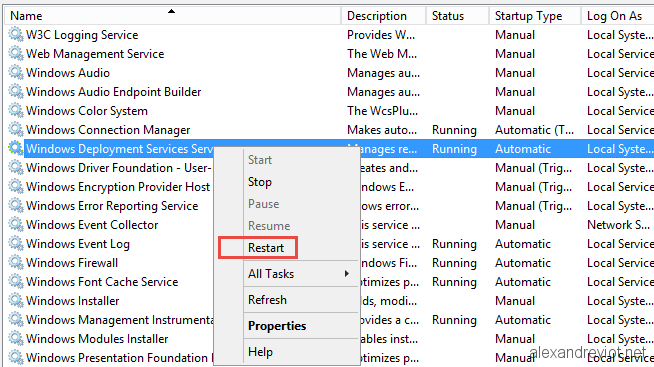Screen dimensions: 654x367
Task: Open Help from the context menu
Action: point(260,352)
